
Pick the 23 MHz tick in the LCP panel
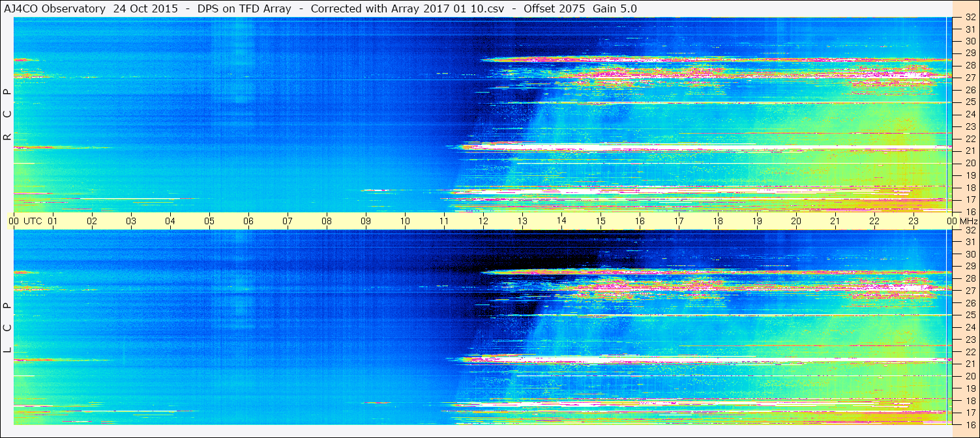(970, 340)
